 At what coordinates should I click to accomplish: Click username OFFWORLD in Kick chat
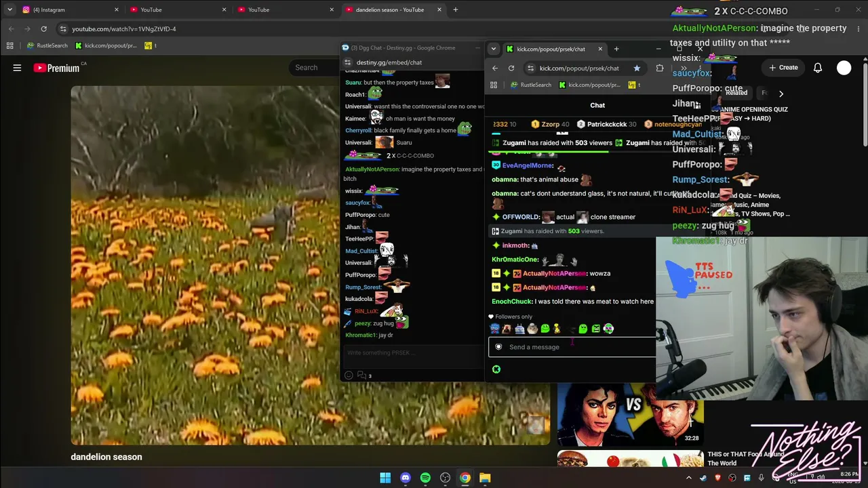(521, 217)
